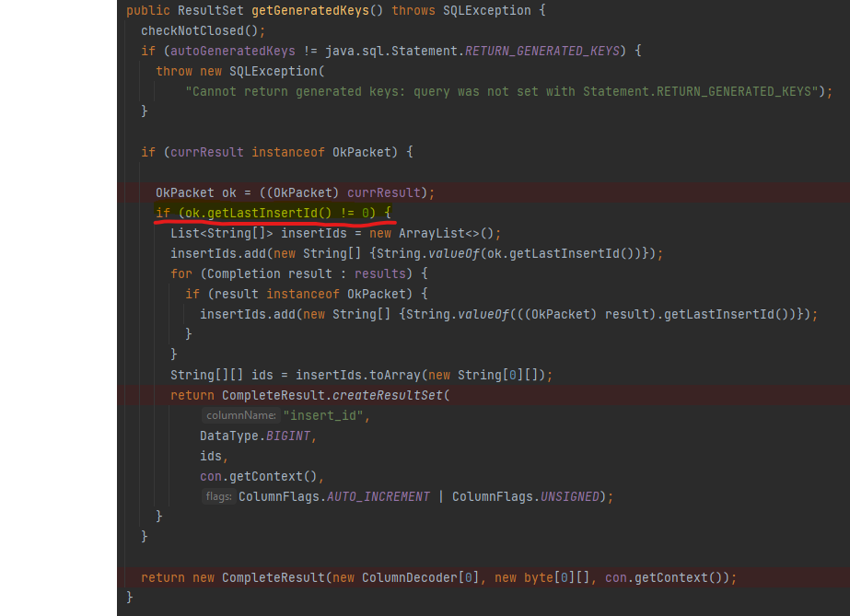Click the ColumnFlags.UNSIGNED constant
This screenshot has width=850, height=616.
point(525,496)
